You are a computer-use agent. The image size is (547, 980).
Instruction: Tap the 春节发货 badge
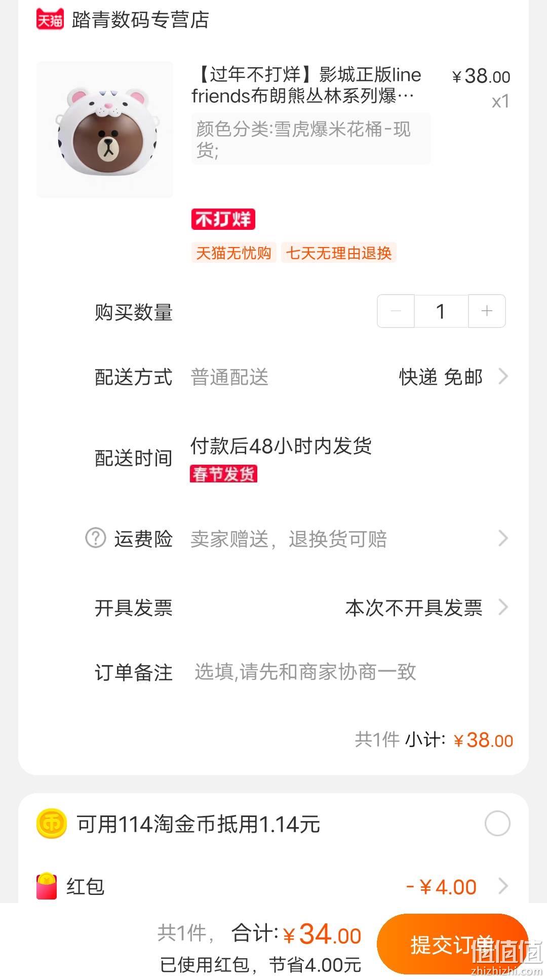coord(224,474)
